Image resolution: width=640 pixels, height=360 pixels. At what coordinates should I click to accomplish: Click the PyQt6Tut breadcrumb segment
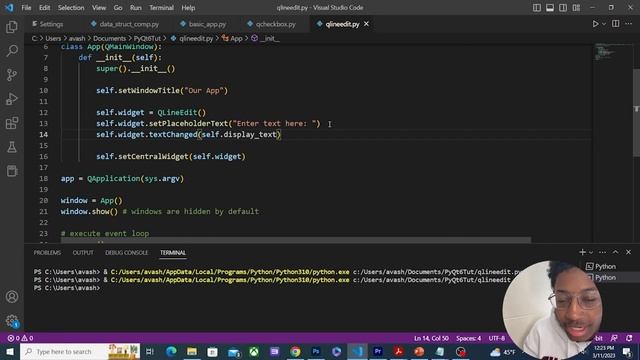[x=147, y=38]
